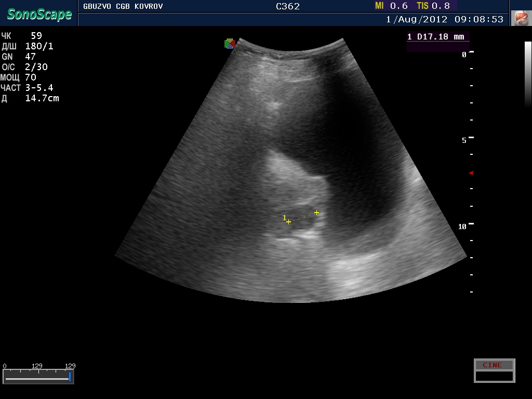The image size is (532, 399).
Task: Click the C362 probe label
Action: (288, 6)
